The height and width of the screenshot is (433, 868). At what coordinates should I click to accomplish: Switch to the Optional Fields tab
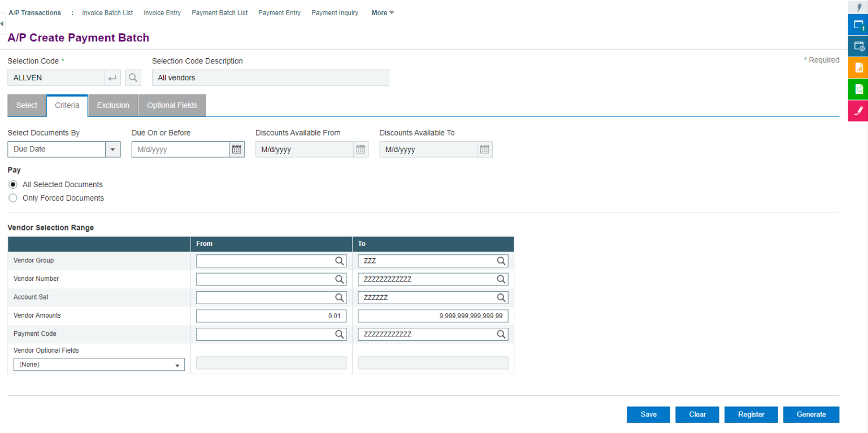coord(172,105)
